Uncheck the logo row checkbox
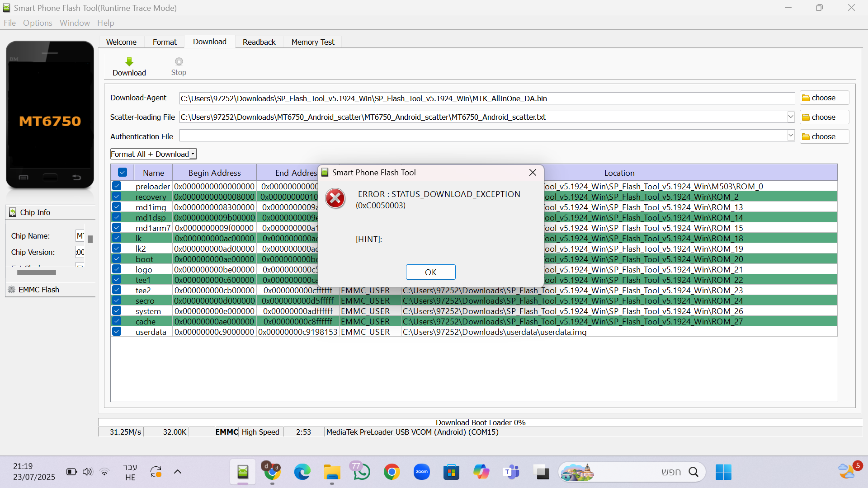Image resolution: width=868 pixels, height=488 pixels. click(x=117, y=269)
